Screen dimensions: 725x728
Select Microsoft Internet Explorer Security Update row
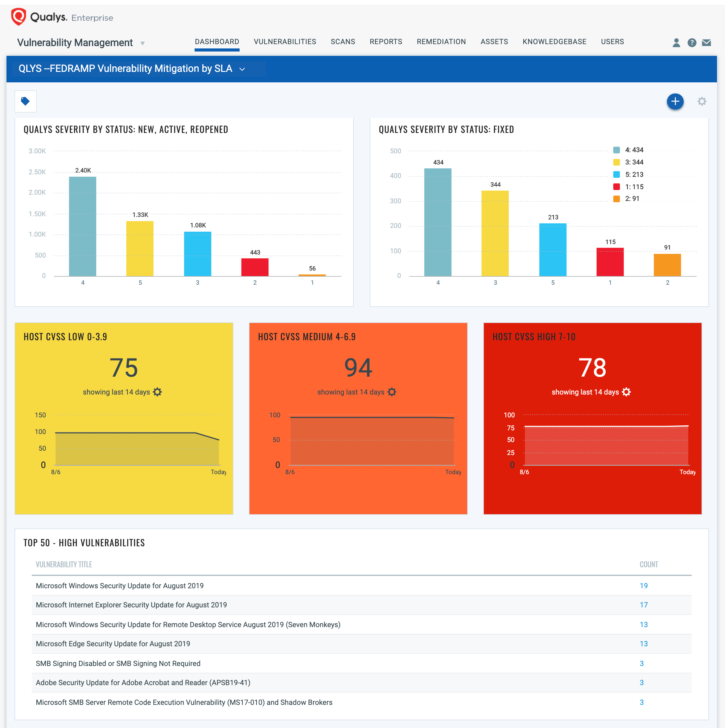tap(131, 605)
